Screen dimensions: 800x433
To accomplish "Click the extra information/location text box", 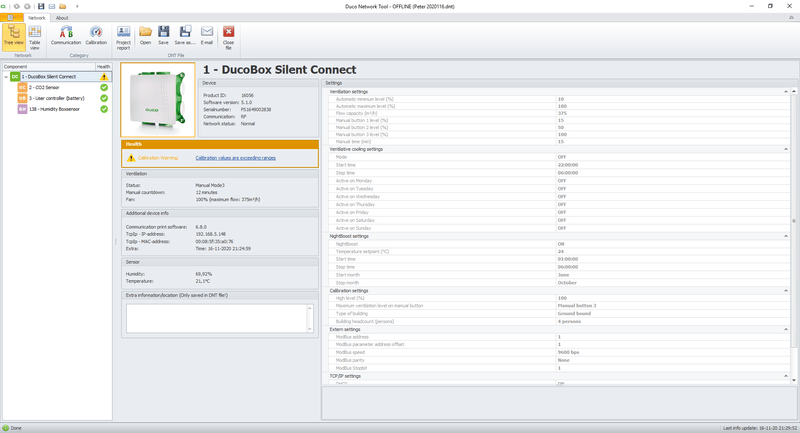I will (216, 319).
